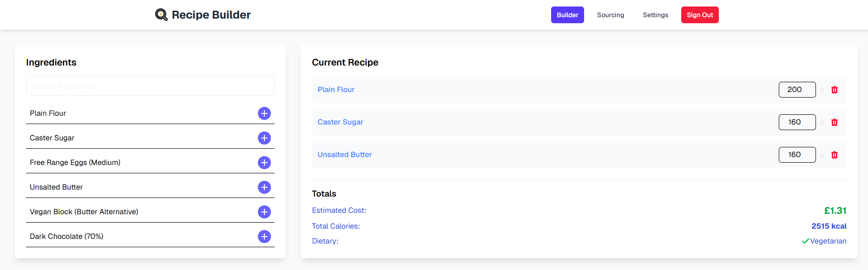This screenshot has height=270, width=868.
Task: Select the Builder navigation tab
Action: pyautogui.click(x=567, y=15)
